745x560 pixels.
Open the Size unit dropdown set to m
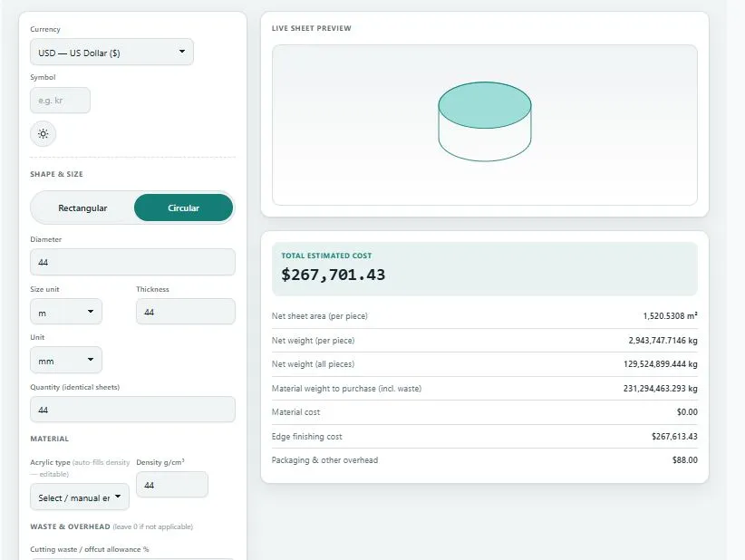[x=66, y=312]
